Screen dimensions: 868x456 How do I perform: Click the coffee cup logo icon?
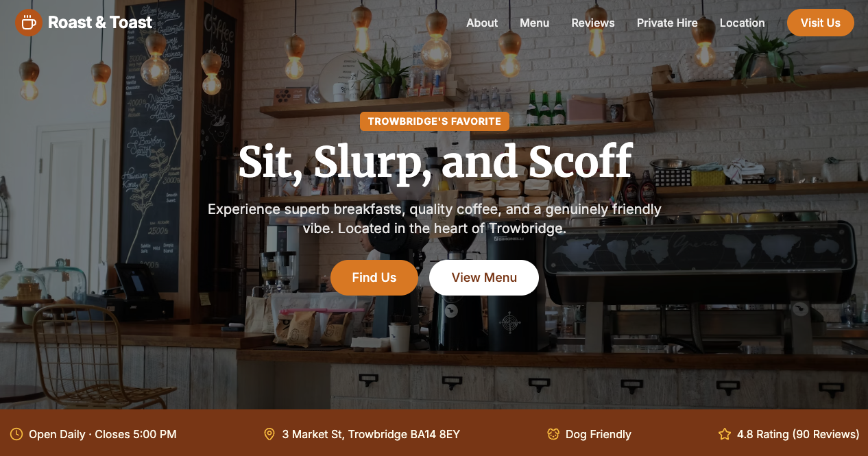point(28,23)
